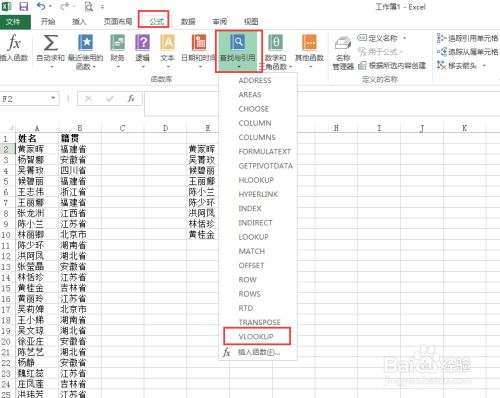Click Trace Dependents icon

coord(441,52)
